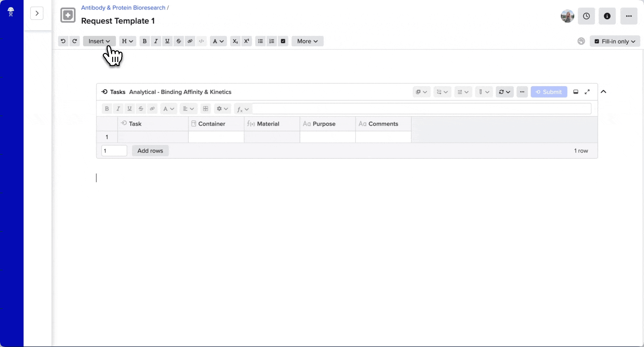Screen dimensions: 644x347
Task: Toggle strikethrough in the top toolbar
Action: [179, 41]
